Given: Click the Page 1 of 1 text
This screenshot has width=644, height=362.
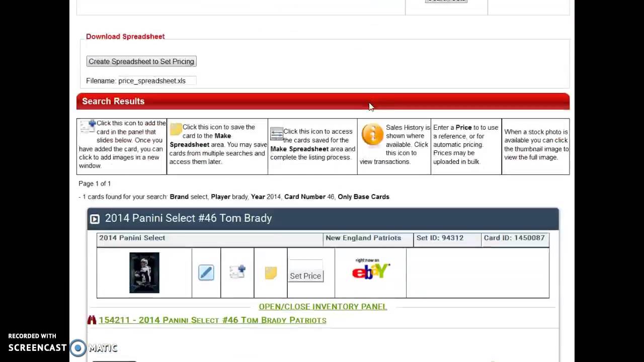Looking at the screenshot, I should pyautogui.click(x=95, y=184).
